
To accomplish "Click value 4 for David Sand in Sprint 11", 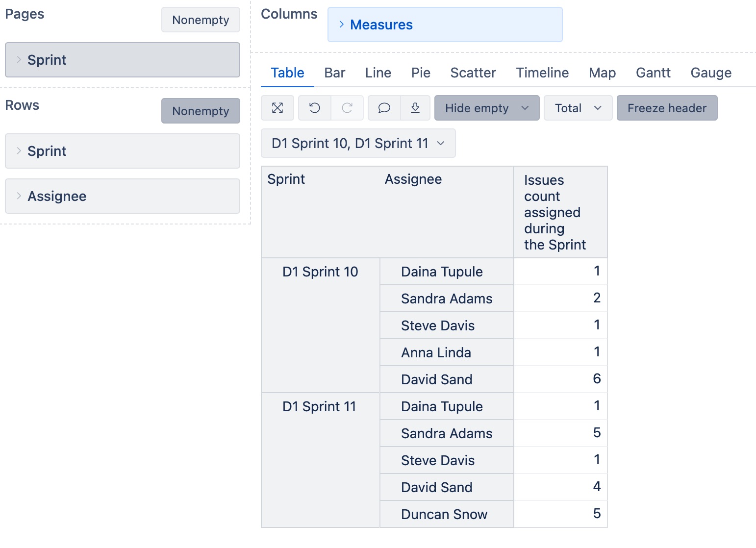I will pos(560,487).
